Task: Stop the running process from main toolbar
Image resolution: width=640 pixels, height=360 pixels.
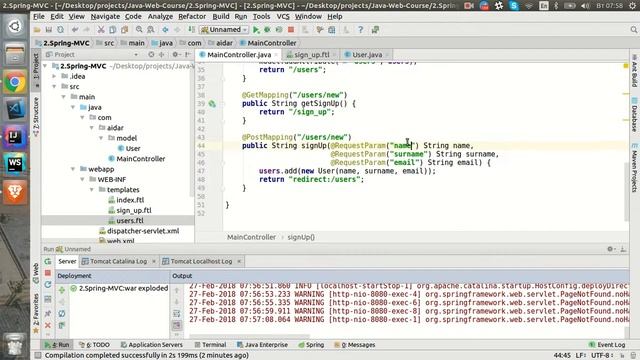Action: tap(291, 30)
